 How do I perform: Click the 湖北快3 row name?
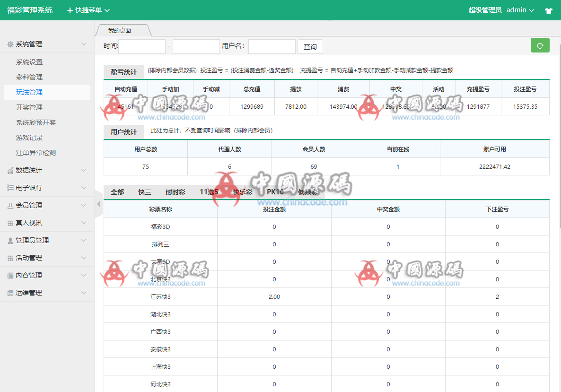click(x=160, y=314)
